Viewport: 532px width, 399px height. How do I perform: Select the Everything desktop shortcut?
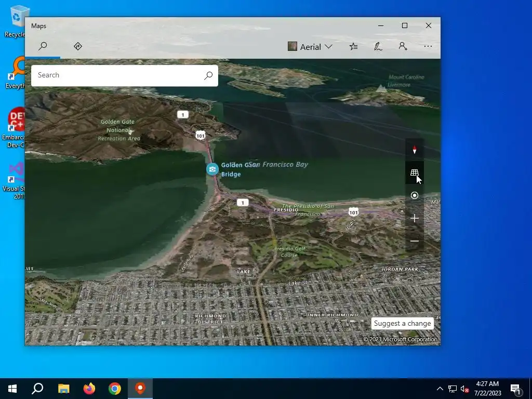click(16, 73)
